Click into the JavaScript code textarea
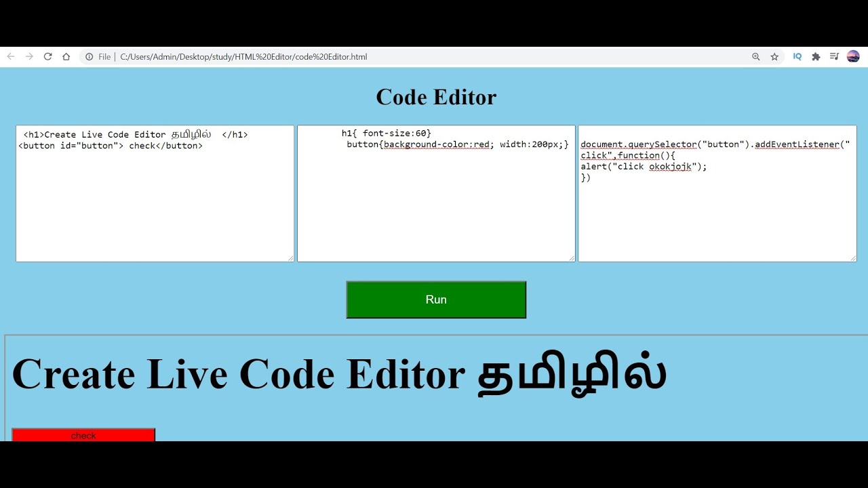The image size is (868, 488). tap(717, 193)
